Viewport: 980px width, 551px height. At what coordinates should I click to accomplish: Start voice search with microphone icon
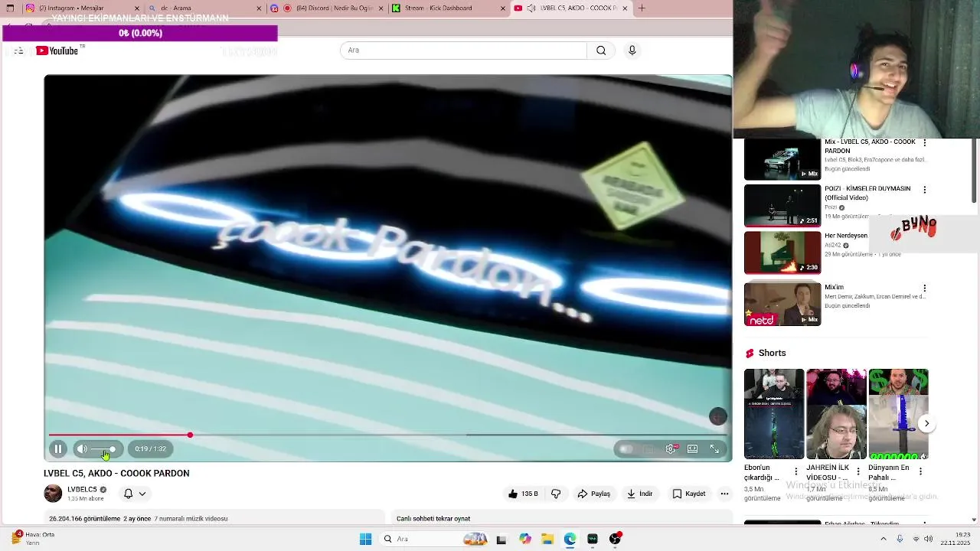click(x=632, y=51)
